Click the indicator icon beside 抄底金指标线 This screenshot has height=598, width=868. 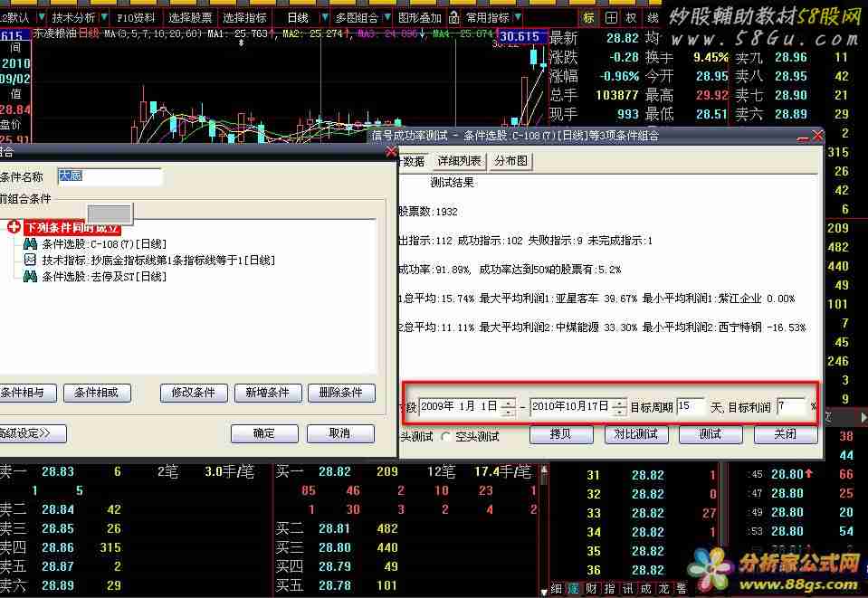point(30,260)
